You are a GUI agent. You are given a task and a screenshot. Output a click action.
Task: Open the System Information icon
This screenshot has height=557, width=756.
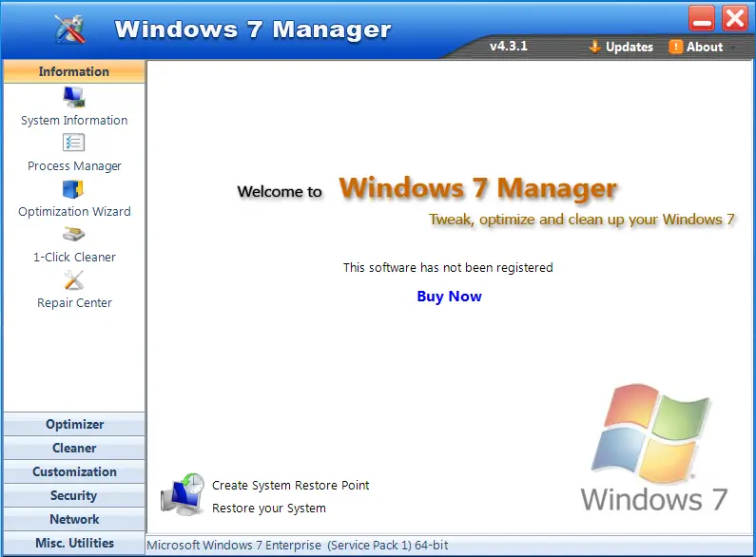(74, 97)
